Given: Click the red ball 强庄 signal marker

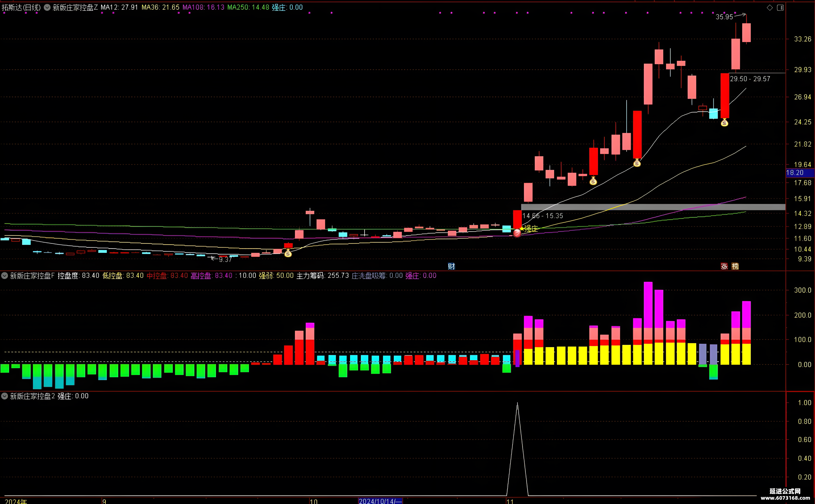Looking at the screenshot, I should pos(517,233).
